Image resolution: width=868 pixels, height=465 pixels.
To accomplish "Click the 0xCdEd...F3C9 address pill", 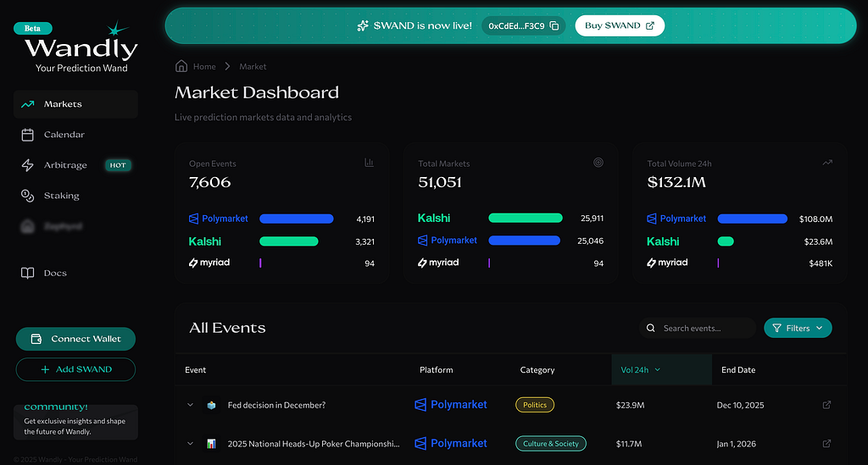I will (523, 26).
